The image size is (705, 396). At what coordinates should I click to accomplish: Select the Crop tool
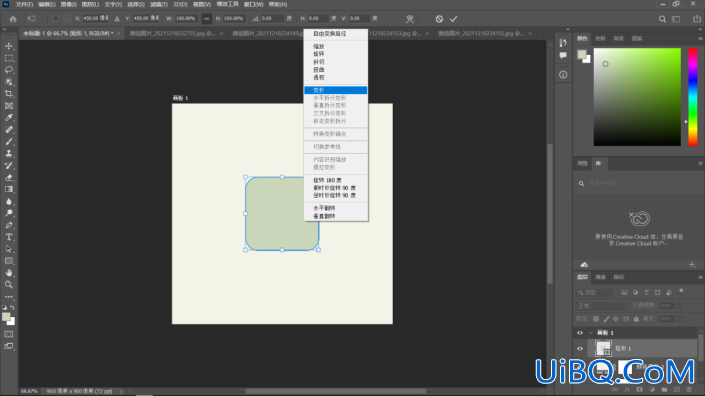pos(9,94)
